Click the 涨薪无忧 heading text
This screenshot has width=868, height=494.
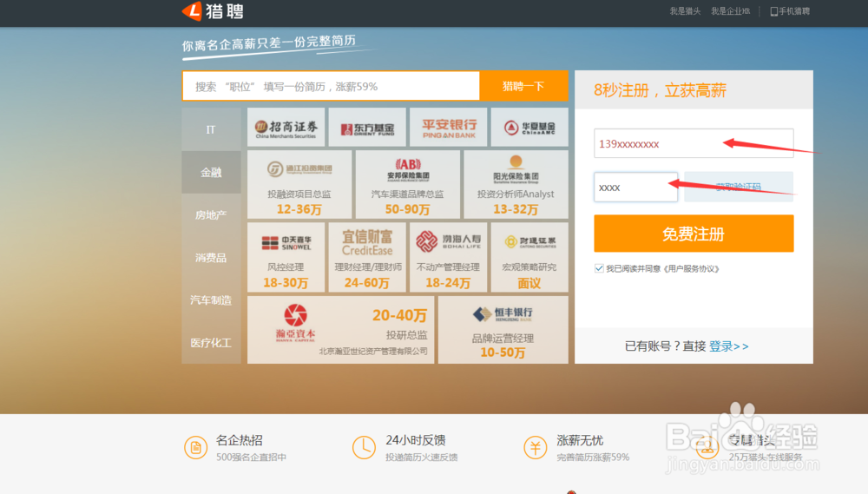[580, 440]
